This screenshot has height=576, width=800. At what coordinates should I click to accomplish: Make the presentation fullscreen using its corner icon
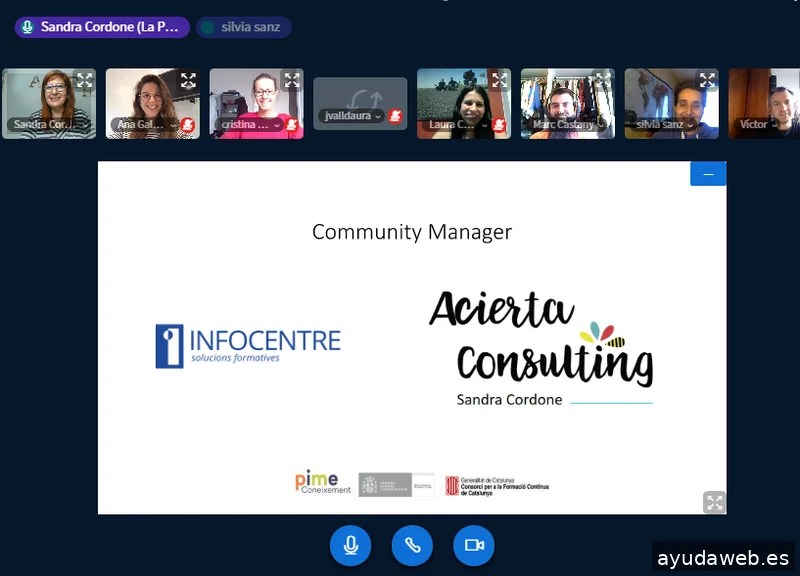[x=714, y=502]
